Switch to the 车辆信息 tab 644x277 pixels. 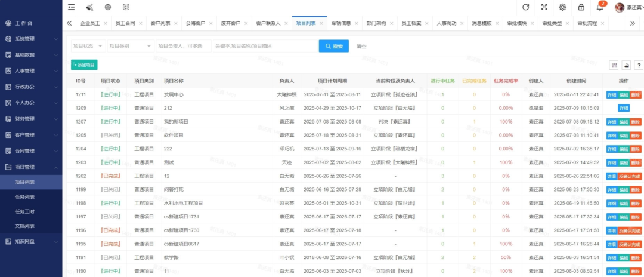click(341, 23)
